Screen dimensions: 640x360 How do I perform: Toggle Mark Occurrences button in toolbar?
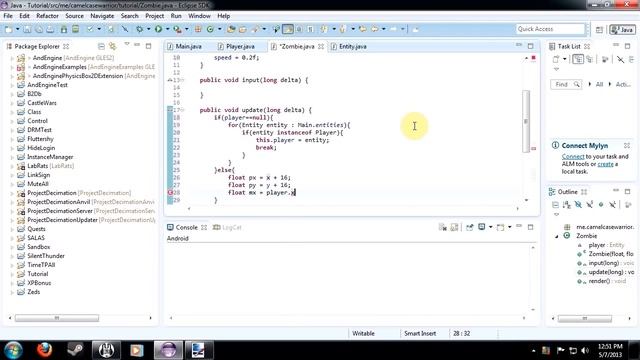288,29
